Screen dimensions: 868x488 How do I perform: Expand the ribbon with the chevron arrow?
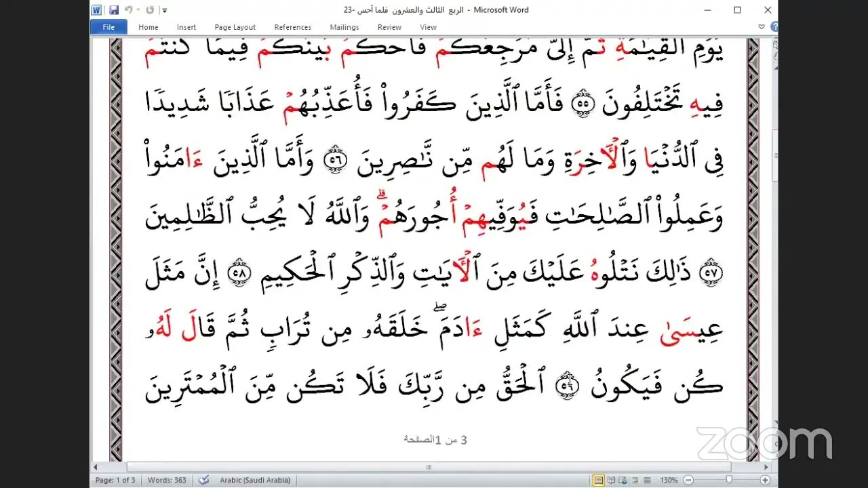pyautogui.click(x=762, y=27)
